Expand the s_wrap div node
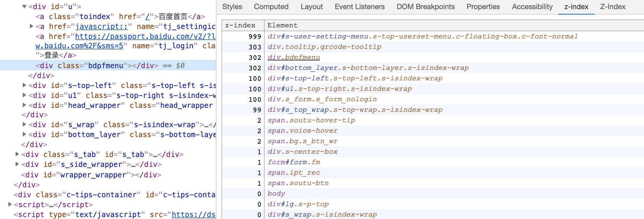This screenshot has height=219, width=644. 24,124
